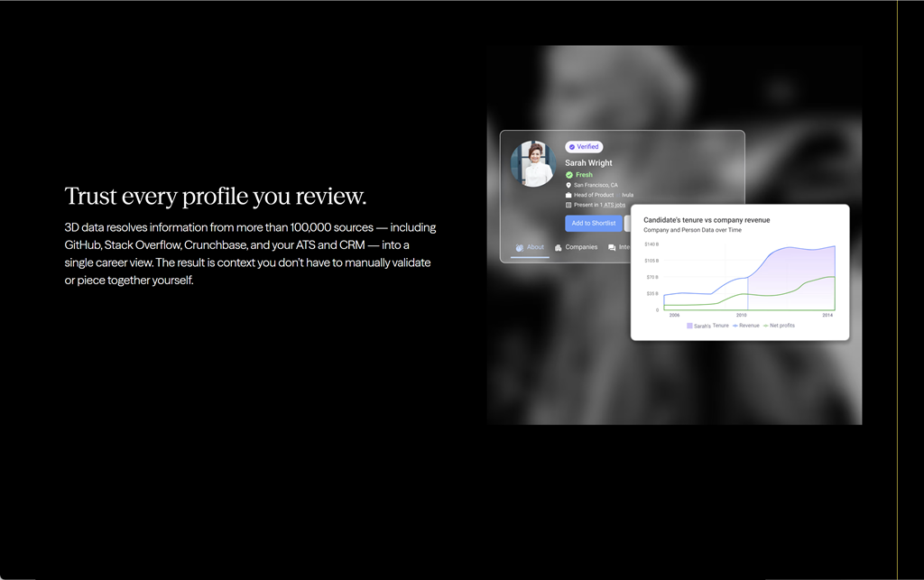Click the briefcase icon beside Head of Product
Screen dimensions: 924x580
pos(568,195)
